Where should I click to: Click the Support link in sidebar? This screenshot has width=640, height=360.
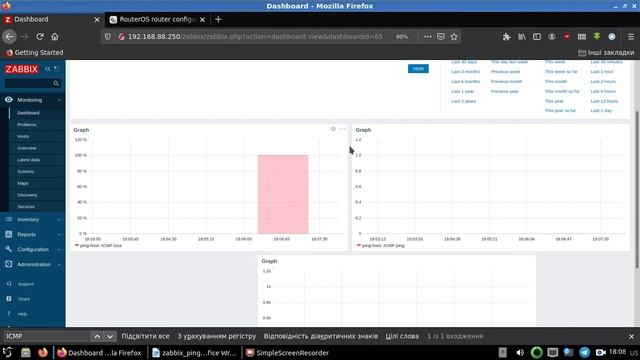(26, 284)
